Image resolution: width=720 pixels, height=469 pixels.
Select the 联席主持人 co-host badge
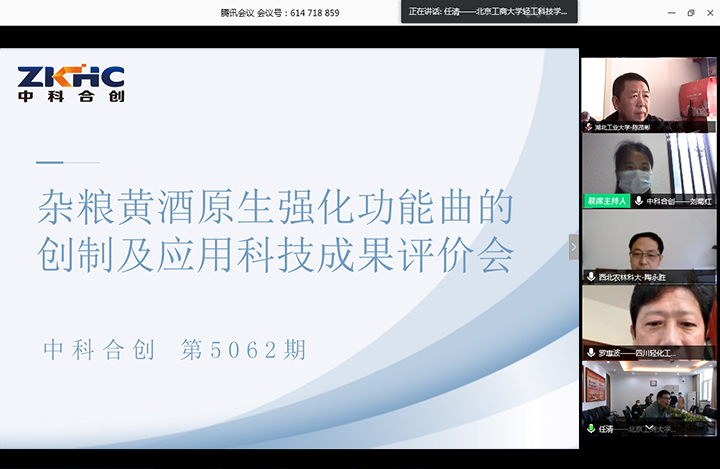pos(607,201)
